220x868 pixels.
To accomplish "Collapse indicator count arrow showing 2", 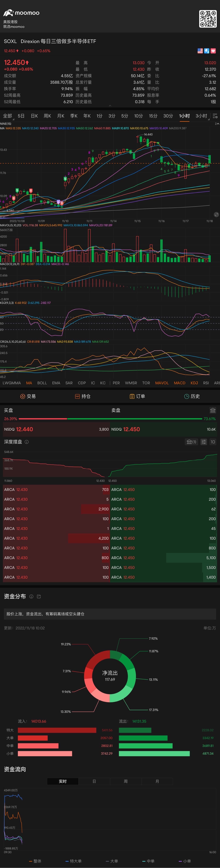I will pos(217,124).
